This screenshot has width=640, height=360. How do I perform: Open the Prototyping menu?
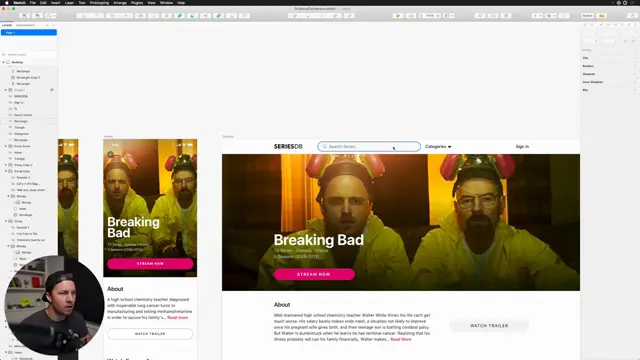tap(99, 2)
